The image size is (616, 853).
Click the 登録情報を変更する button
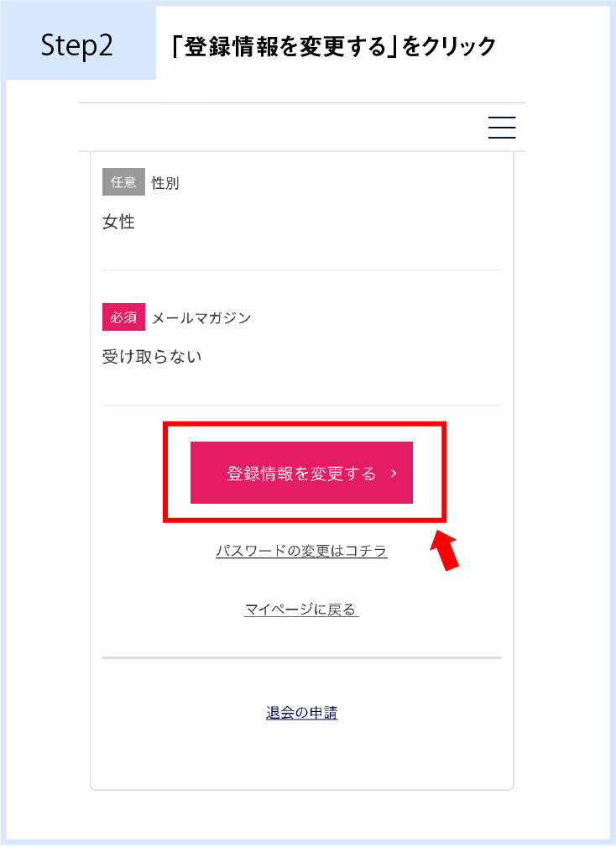click(301, 473)
